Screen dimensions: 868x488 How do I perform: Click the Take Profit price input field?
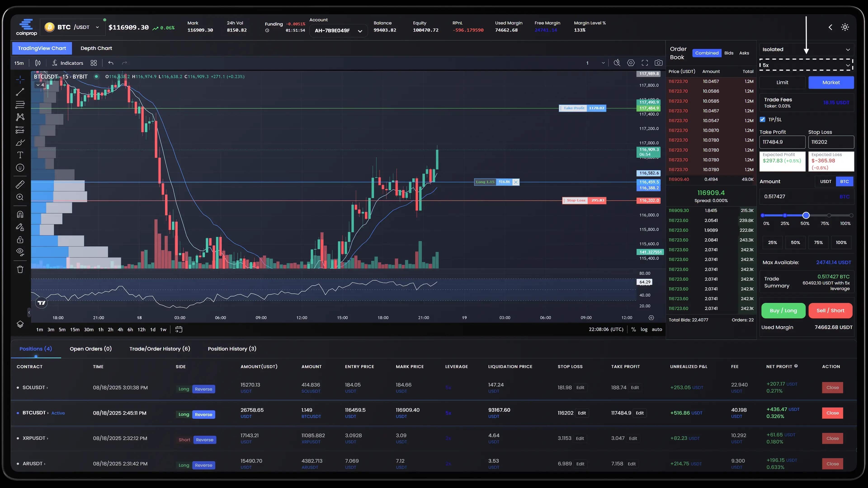pos(782,142)
